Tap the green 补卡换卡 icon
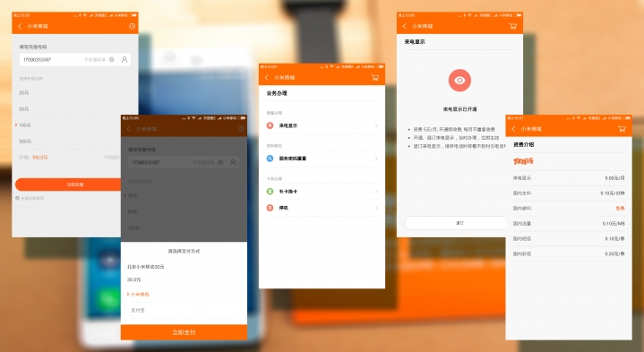This screenshot has height=352, width=644. [x=270, y=192]
